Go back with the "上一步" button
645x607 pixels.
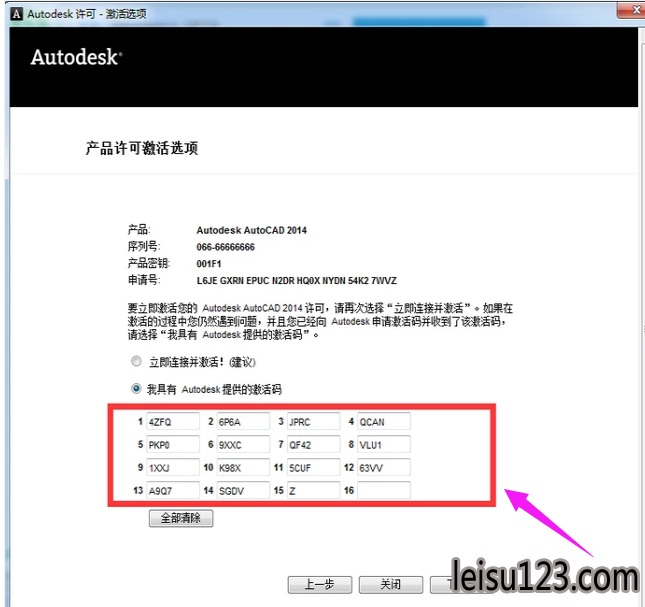[320, 584]
